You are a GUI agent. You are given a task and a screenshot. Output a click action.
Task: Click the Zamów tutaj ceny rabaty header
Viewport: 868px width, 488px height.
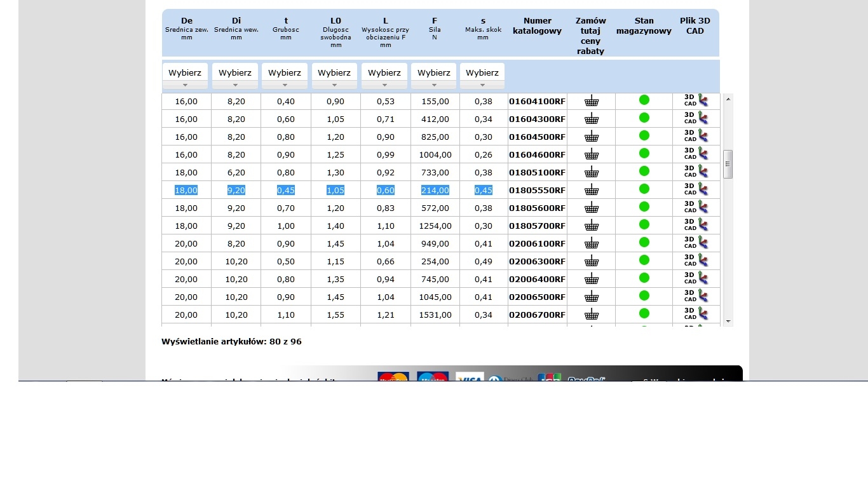(x=591, y=36)
